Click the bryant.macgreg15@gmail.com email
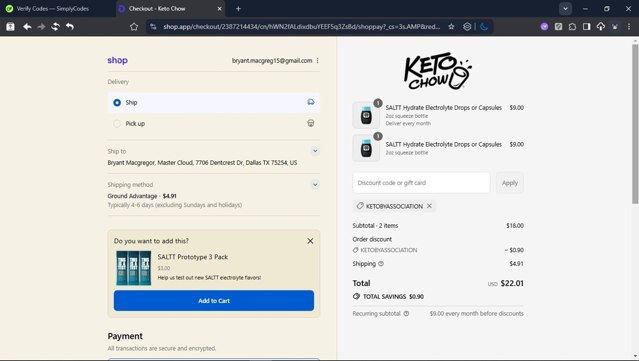The height and width of the screenshot is (361, 639). click(x=272, y=61)
